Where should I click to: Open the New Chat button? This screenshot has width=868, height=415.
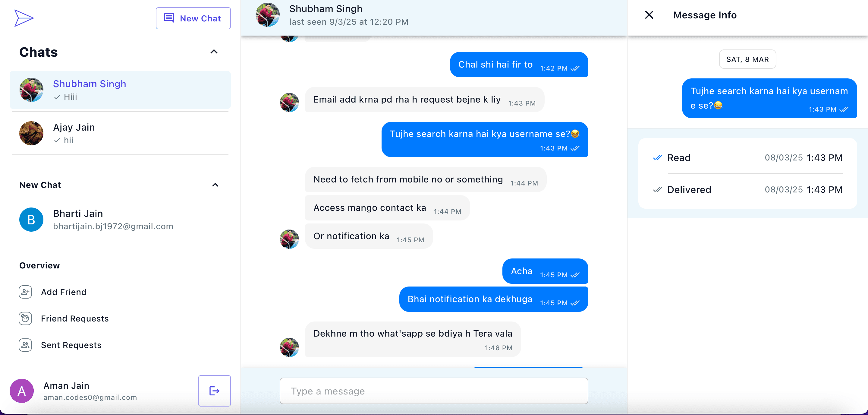click(x=193, y=18)
